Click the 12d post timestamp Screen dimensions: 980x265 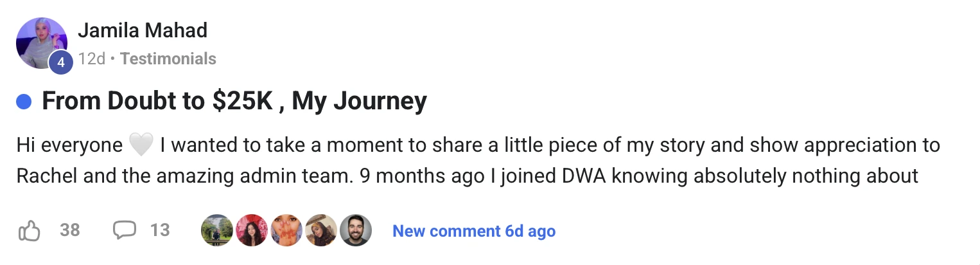pos(91,59)
